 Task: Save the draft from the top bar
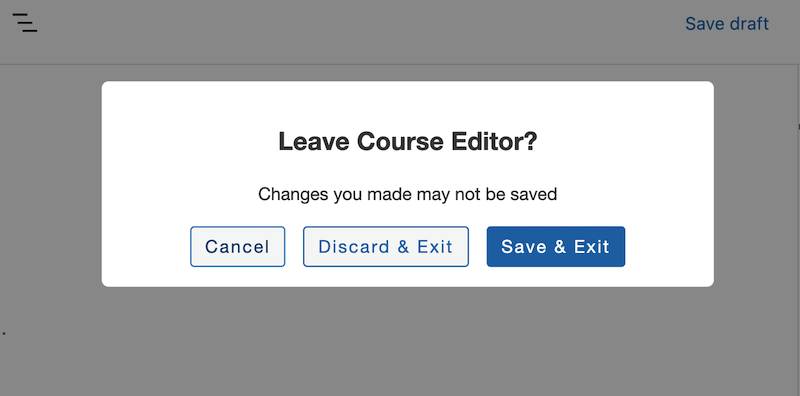(727, 24)
